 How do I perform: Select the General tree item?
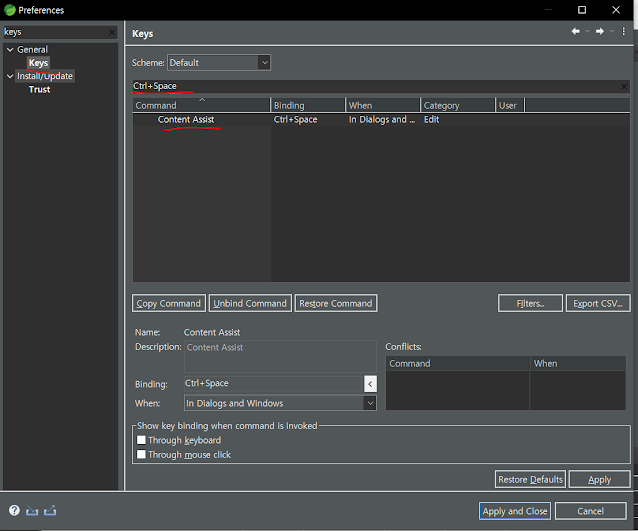pyautogui.click(x=32, y=50)
